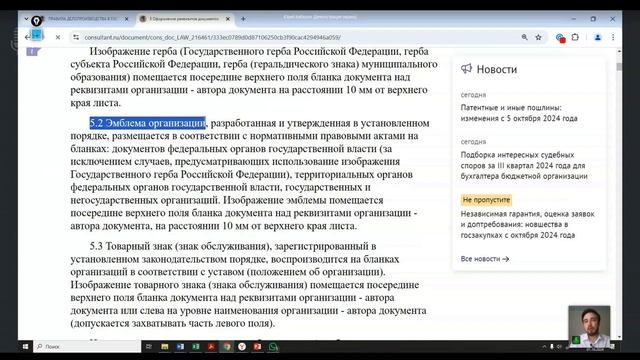Click the zoom magnifier icon in the address bar
The image size is (640, 360).
pyautogui.click(x=524, y=37)
